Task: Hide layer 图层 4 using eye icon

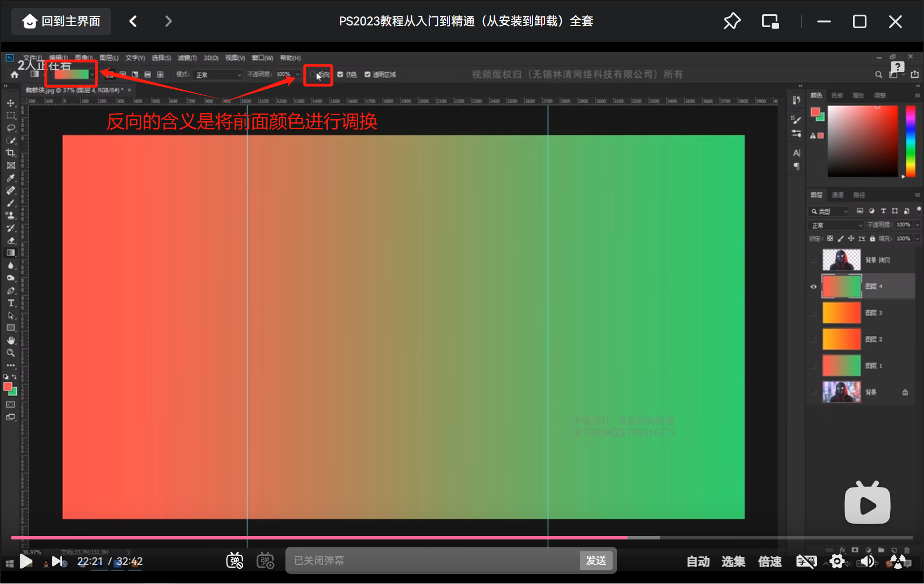Action: click(813, 287)
